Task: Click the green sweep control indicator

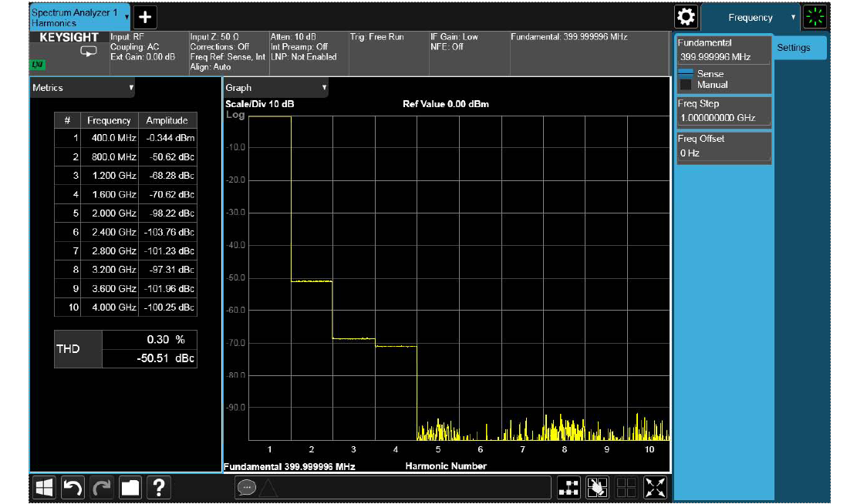Action: click(x=813, y=17)
